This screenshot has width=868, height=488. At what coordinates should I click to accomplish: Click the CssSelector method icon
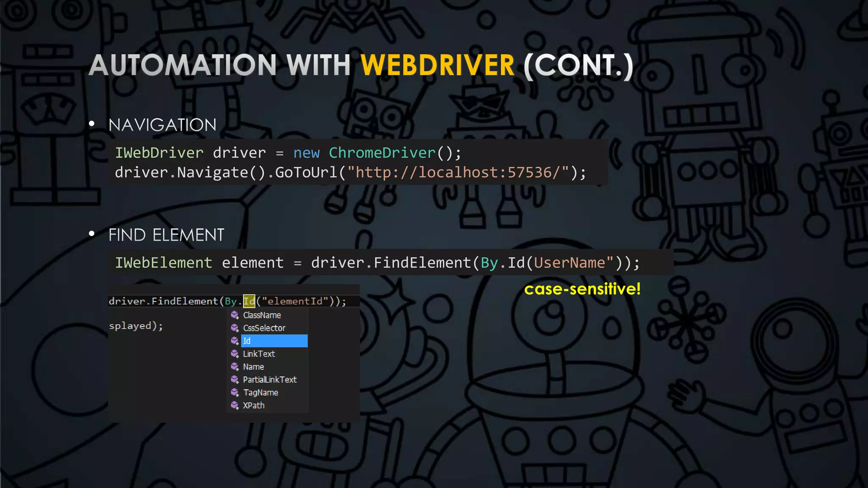click(x=234, y=328)
